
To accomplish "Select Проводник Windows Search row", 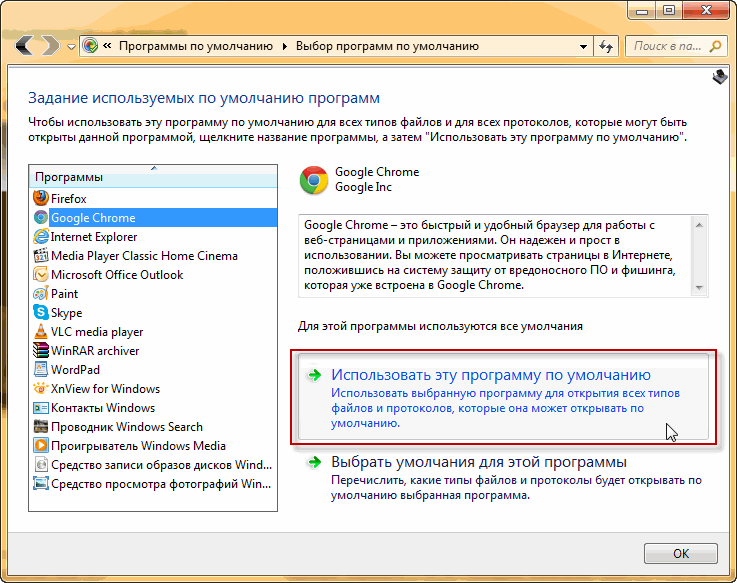I will point(153,427).
